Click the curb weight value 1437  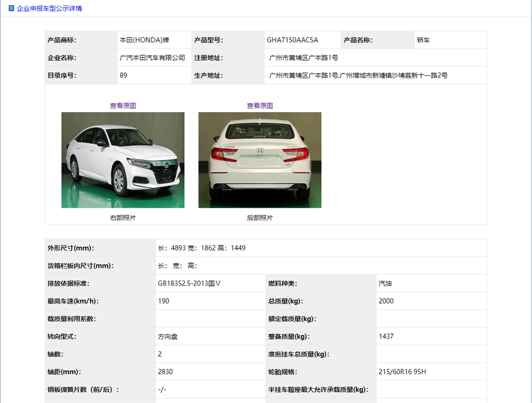tap(386, 337)
